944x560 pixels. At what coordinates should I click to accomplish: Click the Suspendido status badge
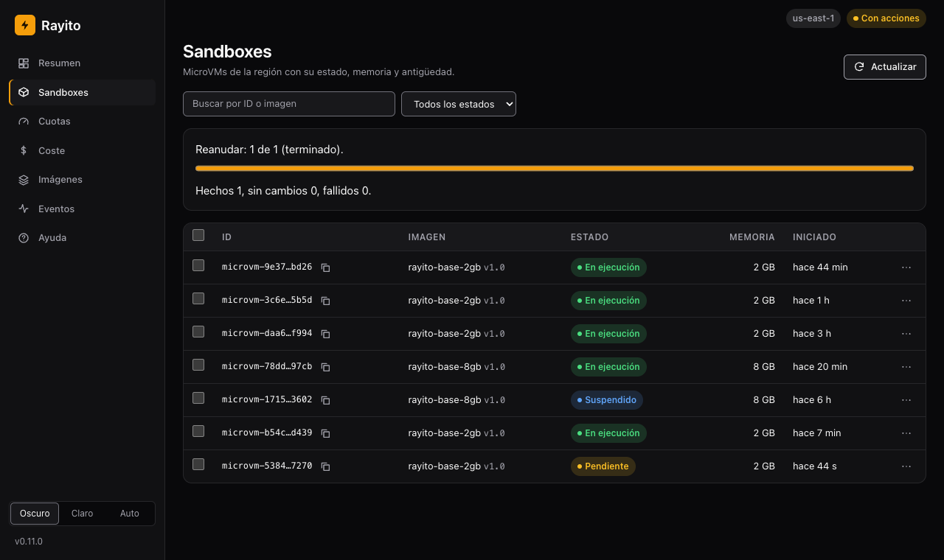607,400
